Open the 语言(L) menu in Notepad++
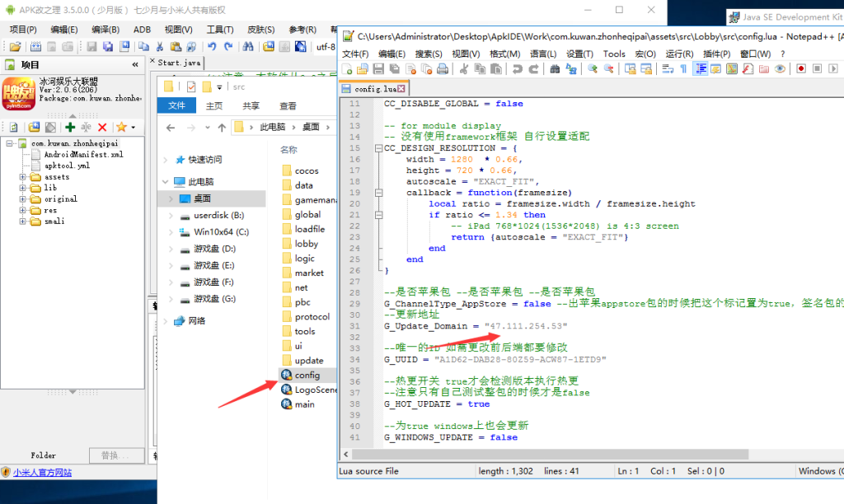The height and width of the screenshot is (504, 844). point(542,54)
